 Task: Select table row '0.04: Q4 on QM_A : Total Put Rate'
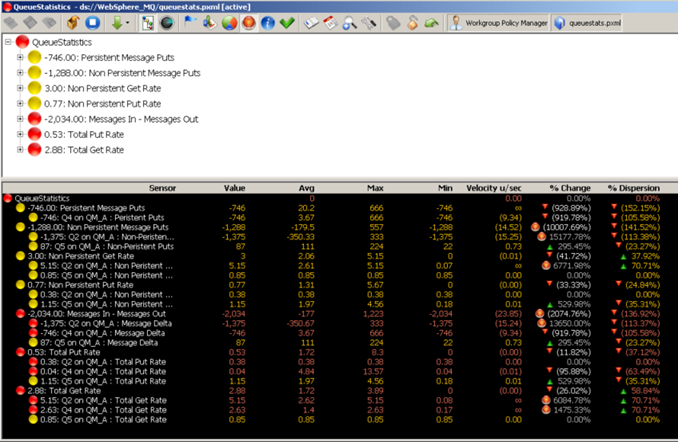coord(339,372)
